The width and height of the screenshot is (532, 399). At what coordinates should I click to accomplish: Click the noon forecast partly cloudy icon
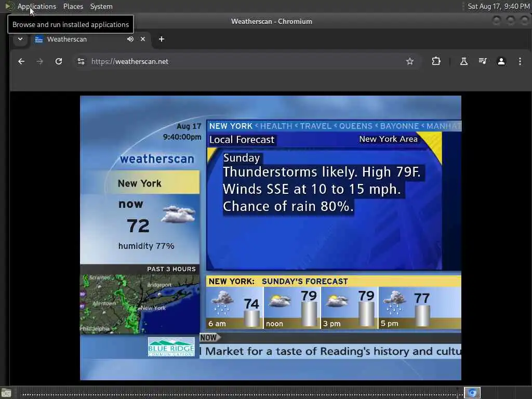pos(279,301)
